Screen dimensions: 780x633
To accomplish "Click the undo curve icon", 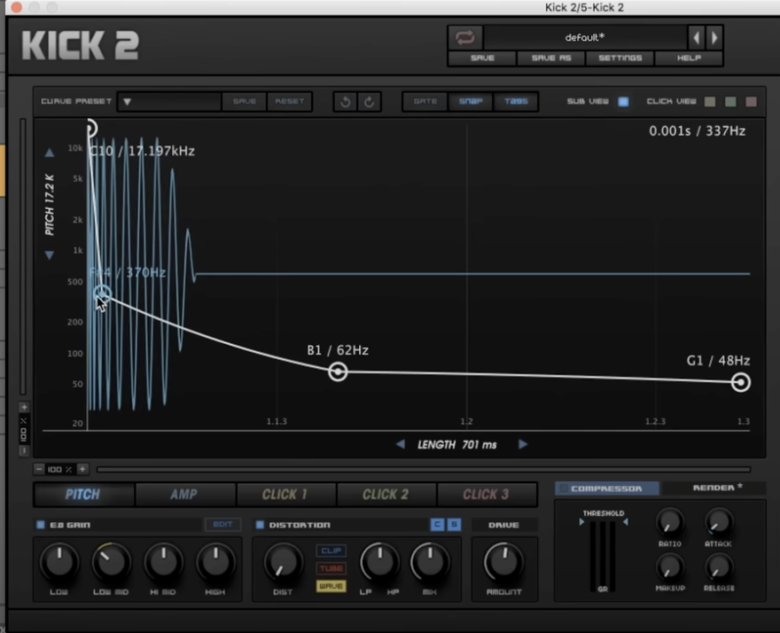I will (346, 102).
